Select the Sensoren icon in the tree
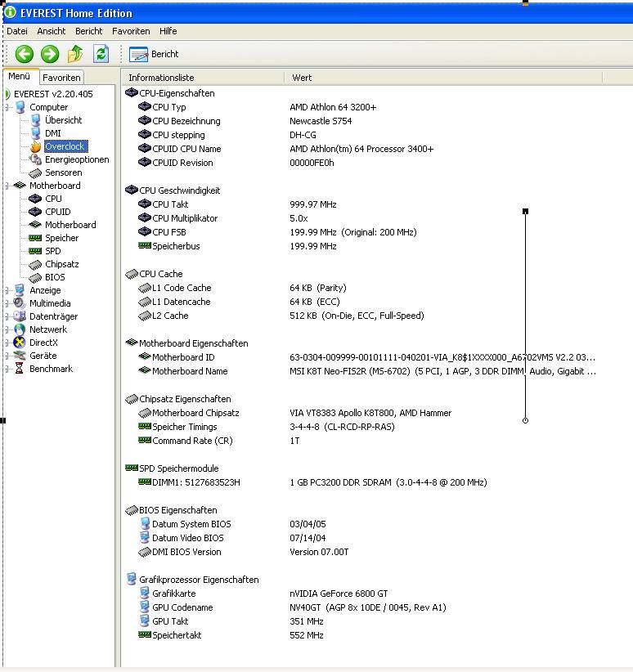This screenshot has width=633, height=672. [36, 172]
